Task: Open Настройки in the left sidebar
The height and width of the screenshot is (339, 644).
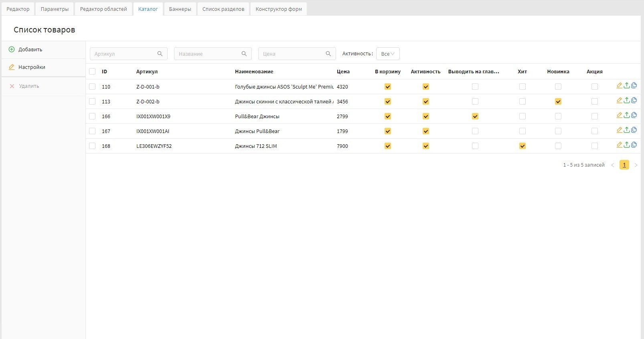Action: pyautogui.click(x=32, y=67)
